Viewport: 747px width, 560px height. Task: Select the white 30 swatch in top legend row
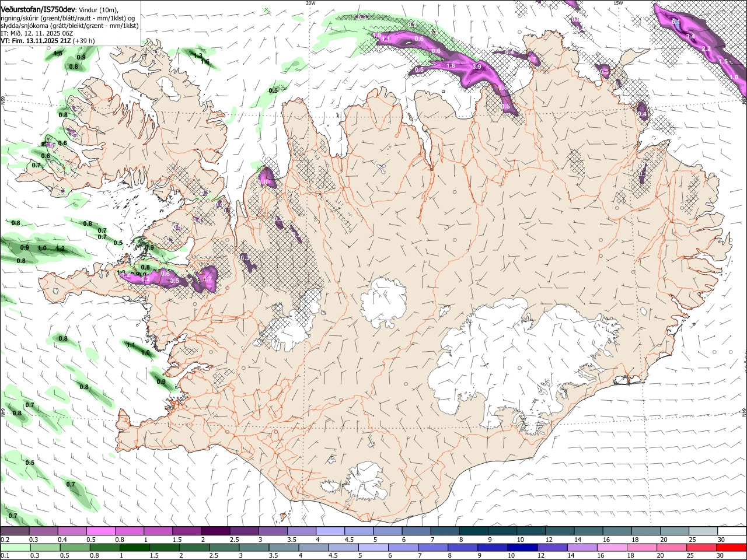(x=732, y=531)
